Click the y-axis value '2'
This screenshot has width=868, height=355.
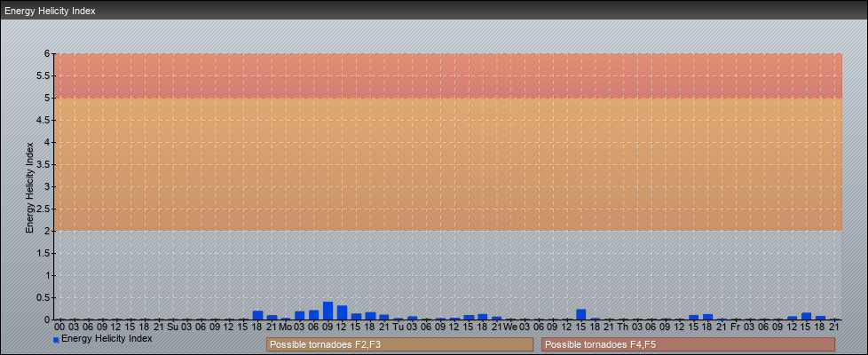[x=47, y=231]
